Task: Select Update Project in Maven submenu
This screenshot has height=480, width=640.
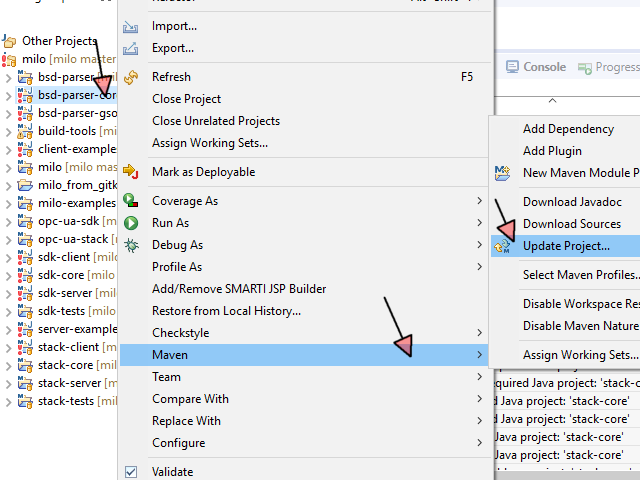Action: point(566,246)
